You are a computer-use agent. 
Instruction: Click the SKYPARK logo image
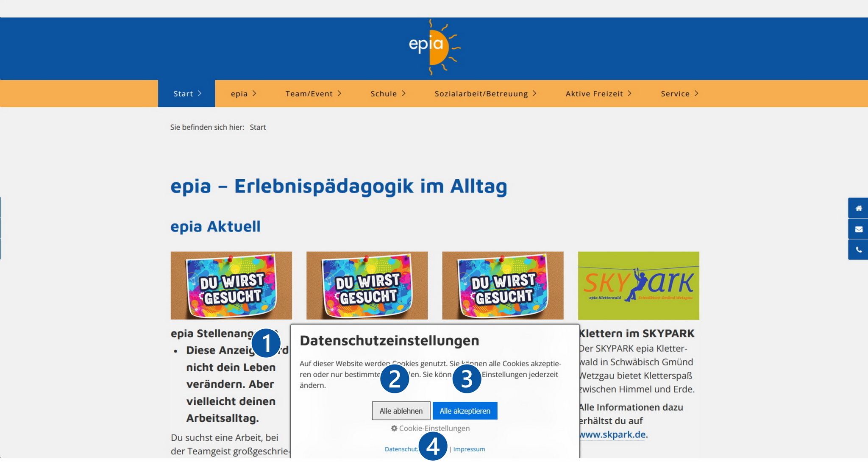coord(638,285)
